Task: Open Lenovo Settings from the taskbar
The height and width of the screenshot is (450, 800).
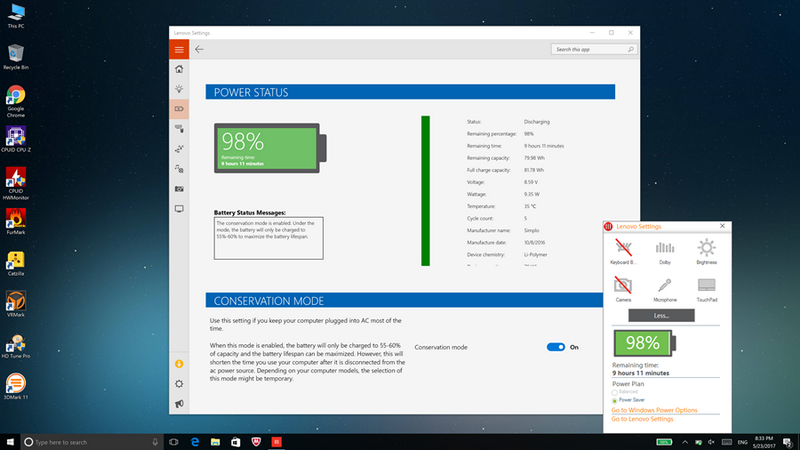Action: pos(277,442)
